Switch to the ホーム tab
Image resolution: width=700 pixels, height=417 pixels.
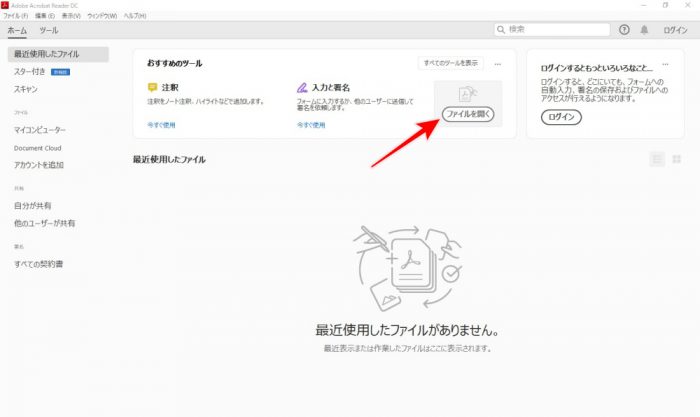tap(17, 30)
